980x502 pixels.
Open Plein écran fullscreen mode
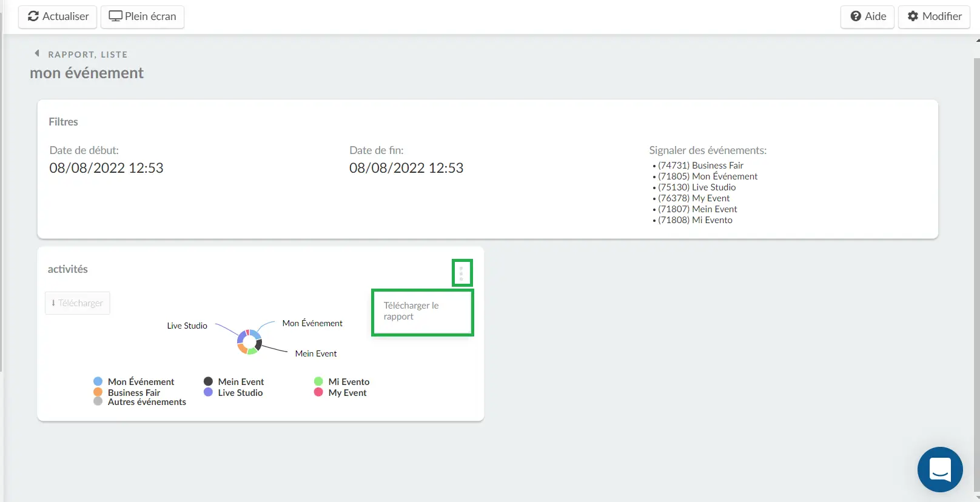[143, 16]
